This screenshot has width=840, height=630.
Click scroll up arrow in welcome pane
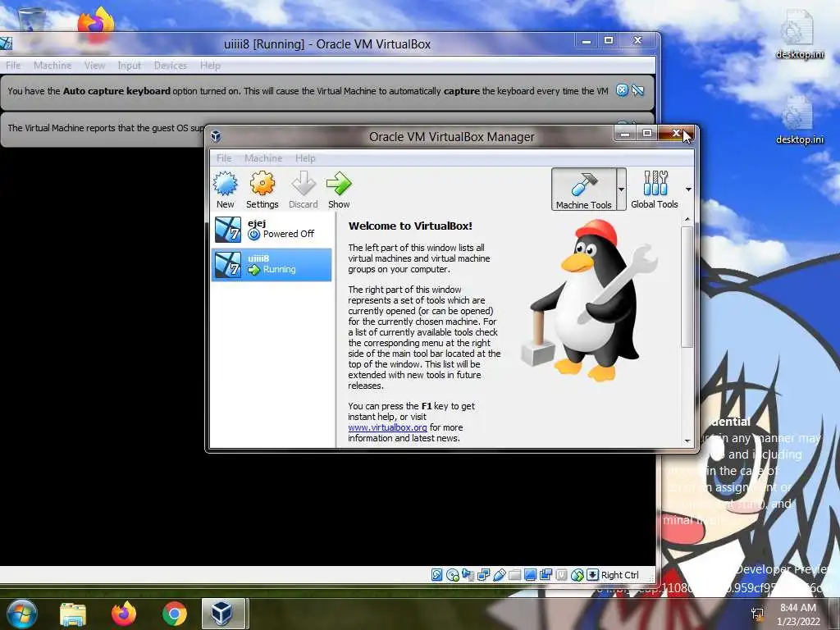[x=687, y=219]
